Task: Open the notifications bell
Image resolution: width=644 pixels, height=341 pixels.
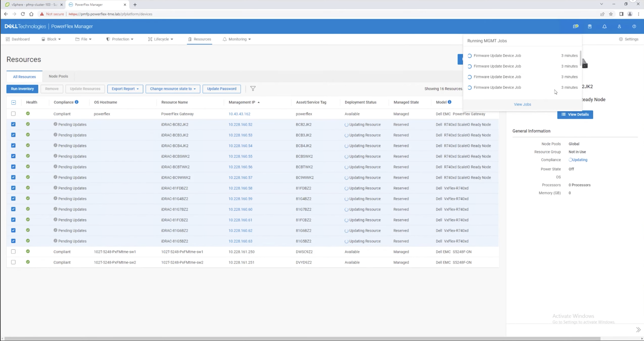Action: coord(605,26)
